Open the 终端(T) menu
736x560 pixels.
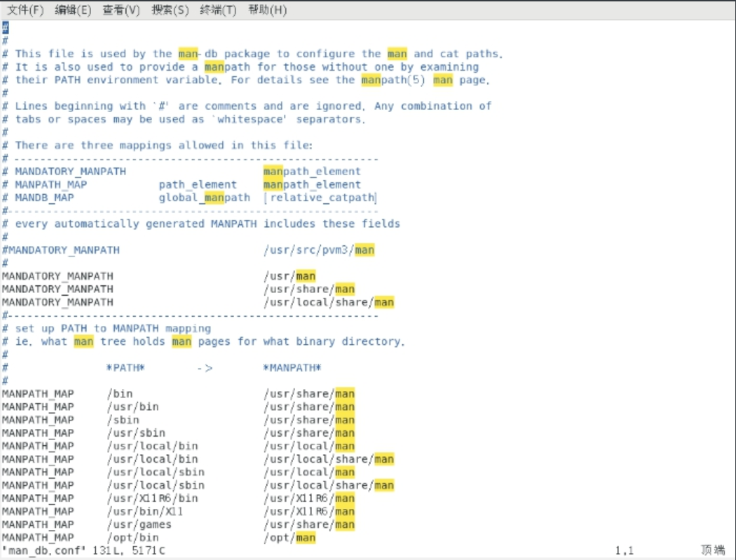pyautogui.click(x=218, y=10)
